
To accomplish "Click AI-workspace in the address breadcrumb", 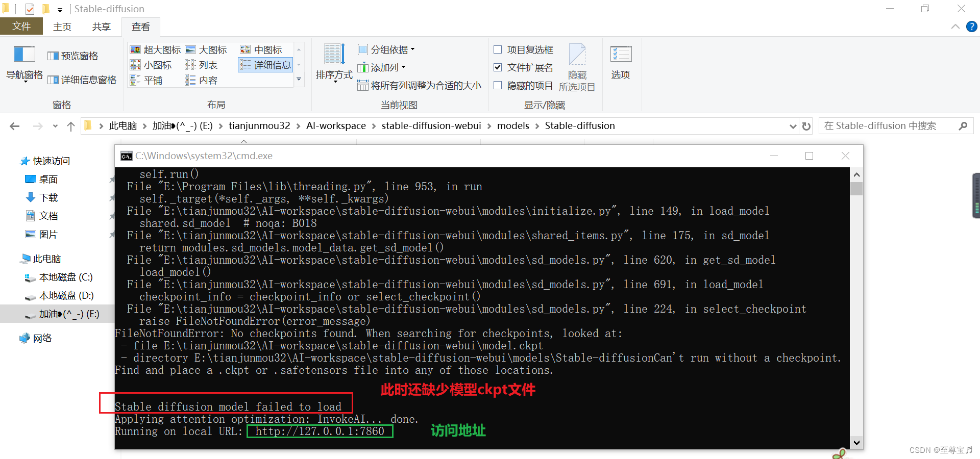I will [x=336, y=126].
